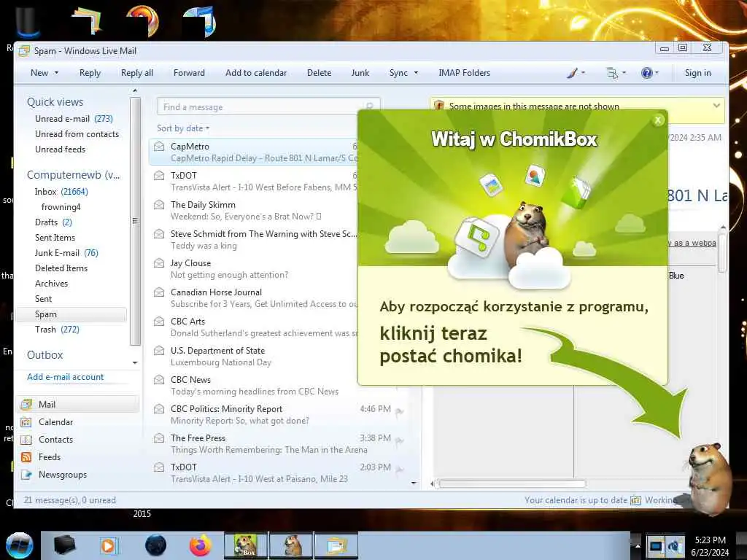Open the blue Help icon menu
Screen dimensions: 747x560
click(646, 73)
